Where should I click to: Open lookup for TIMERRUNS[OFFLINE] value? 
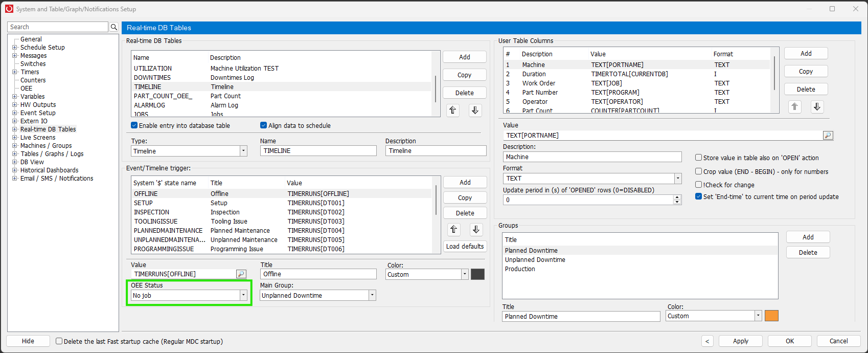click(241, 274)
